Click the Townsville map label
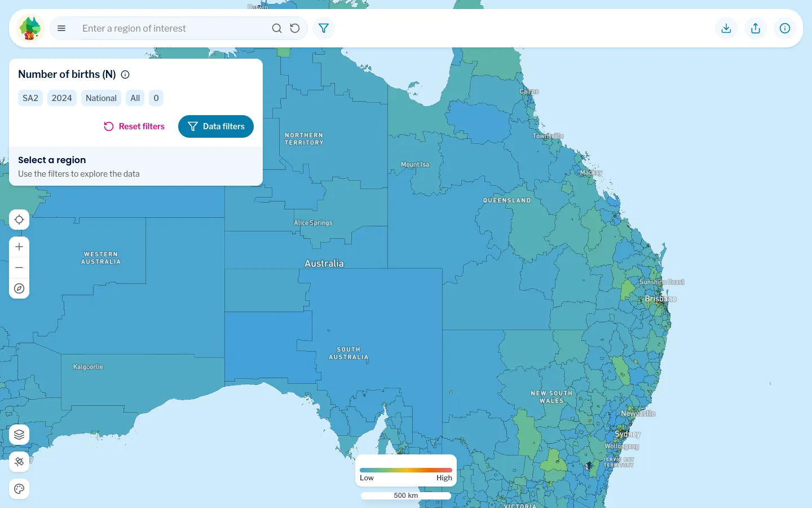Screen dimensions: 812x508 pos(548,136)
